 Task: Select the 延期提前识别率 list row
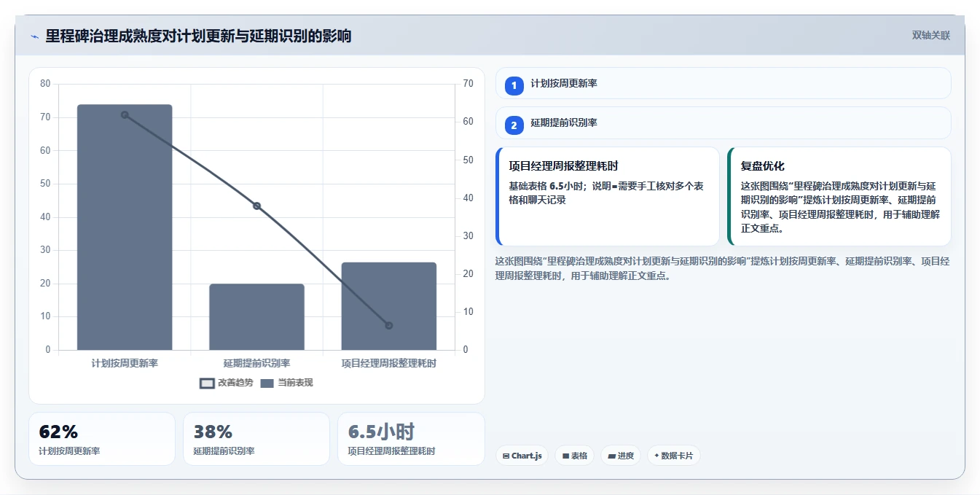click(x=724, y=122)
